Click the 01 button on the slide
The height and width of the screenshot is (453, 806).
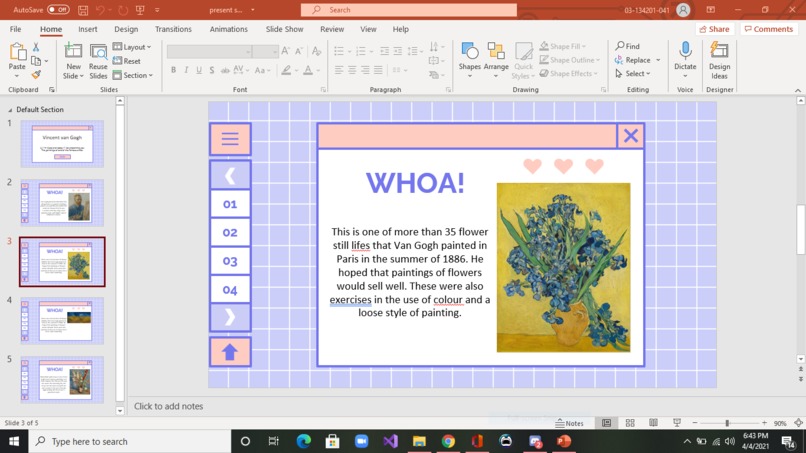pyautogui.click(x=230, y=204)
